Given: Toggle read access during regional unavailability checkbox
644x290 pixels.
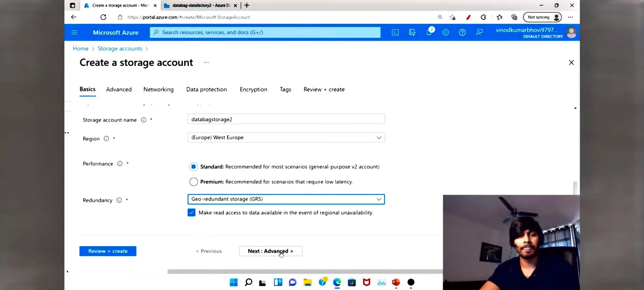Looking at the screenshot, I should 192,213.
